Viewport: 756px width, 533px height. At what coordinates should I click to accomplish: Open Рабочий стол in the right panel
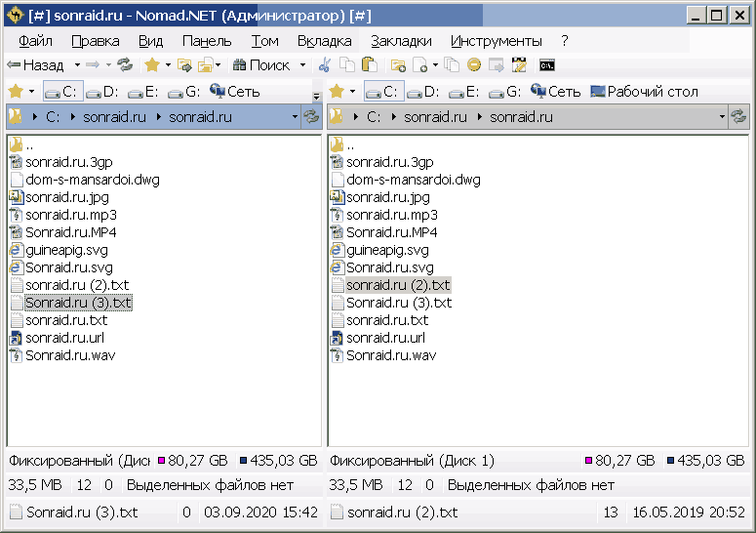click(645, 91)
